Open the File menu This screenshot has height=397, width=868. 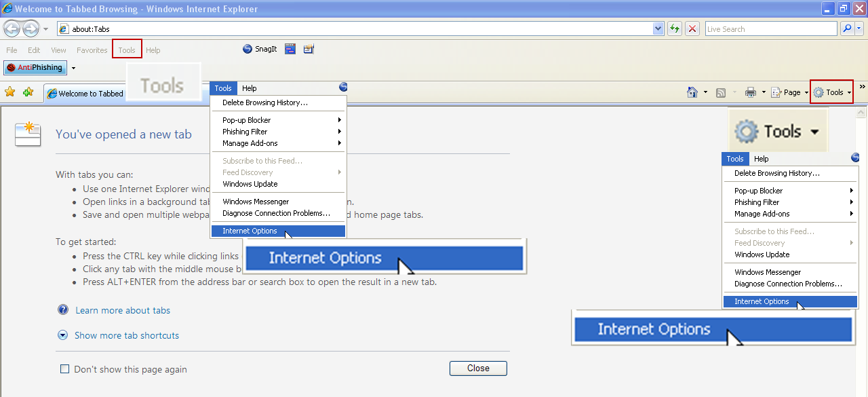pyautogui.click(x=12, y=50)
